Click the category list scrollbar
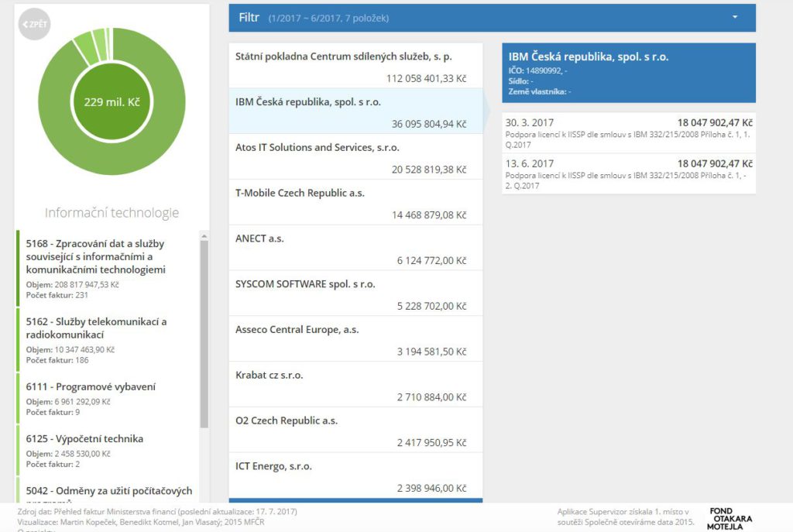Viewport: 793px width, 532px height. [204, 334]
